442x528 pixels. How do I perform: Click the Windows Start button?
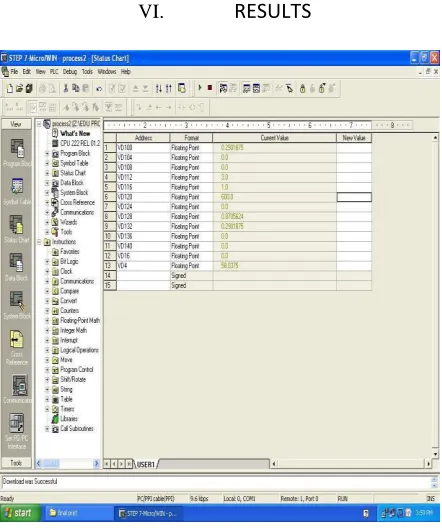pos(20,513)
